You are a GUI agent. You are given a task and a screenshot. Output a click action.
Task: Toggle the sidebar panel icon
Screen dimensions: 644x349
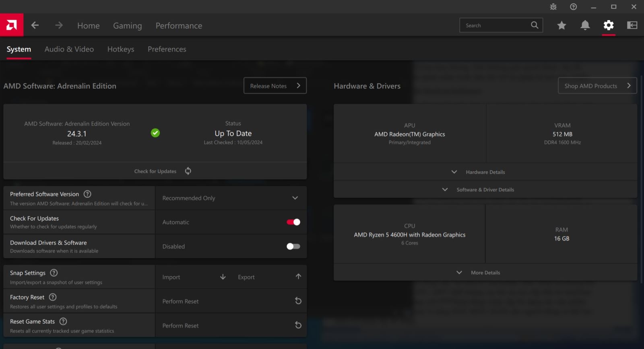tap(632, 25)
